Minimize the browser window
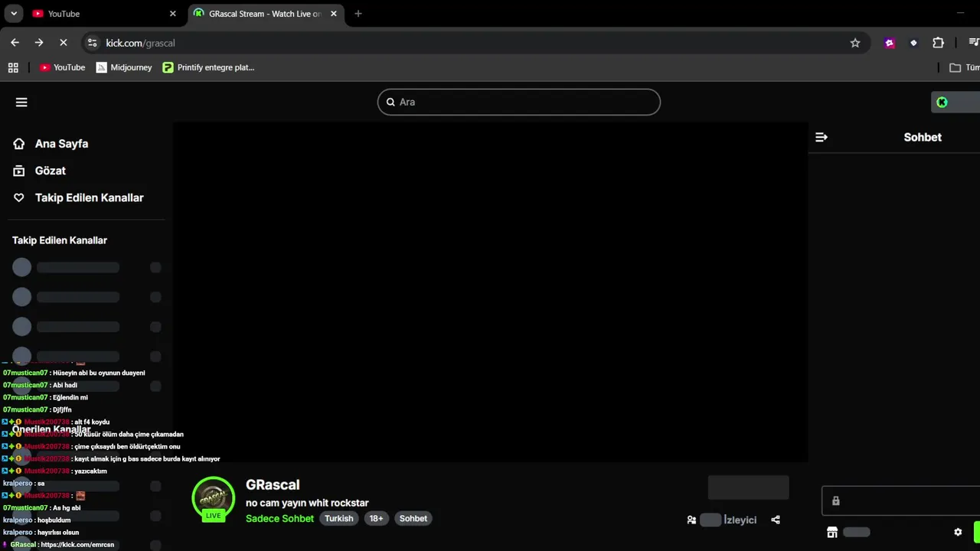The image size is (980, 551). pyautogui.click(x=960, y=14)
